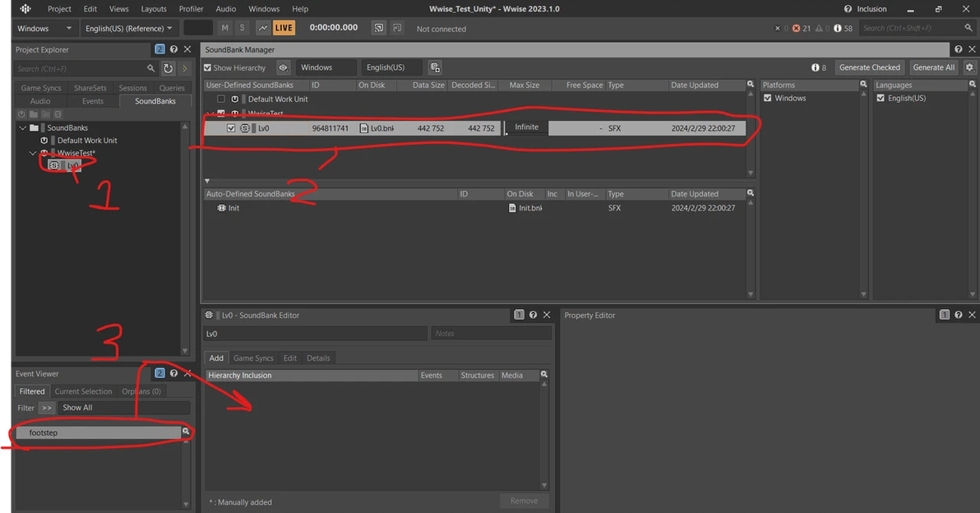Toggle the M mute button in the toolbar
The image size is (980, 513).
pos(225,28)
